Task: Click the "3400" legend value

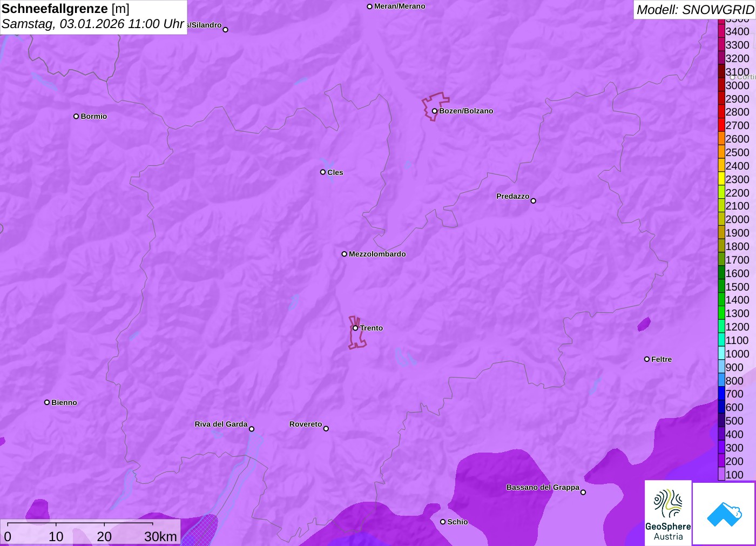Action: [x=737, y=31]
